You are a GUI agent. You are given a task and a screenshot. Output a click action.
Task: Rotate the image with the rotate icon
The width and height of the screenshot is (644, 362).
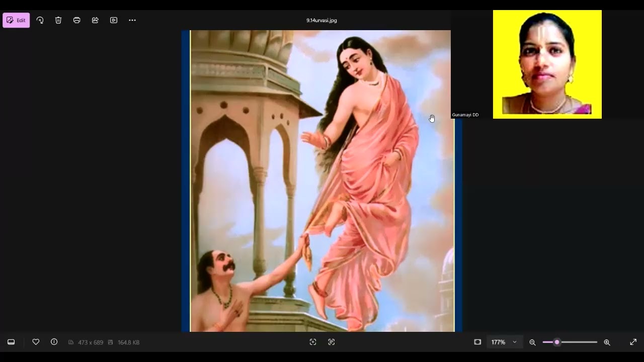point(40,20)
